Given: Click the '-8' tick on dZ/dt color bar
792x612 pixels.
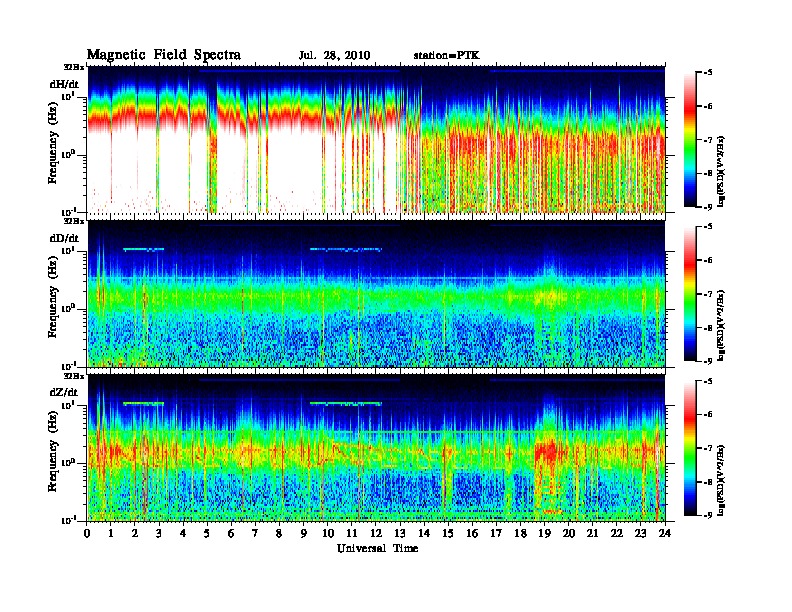Looking at the screenshot, I should 708,482.
